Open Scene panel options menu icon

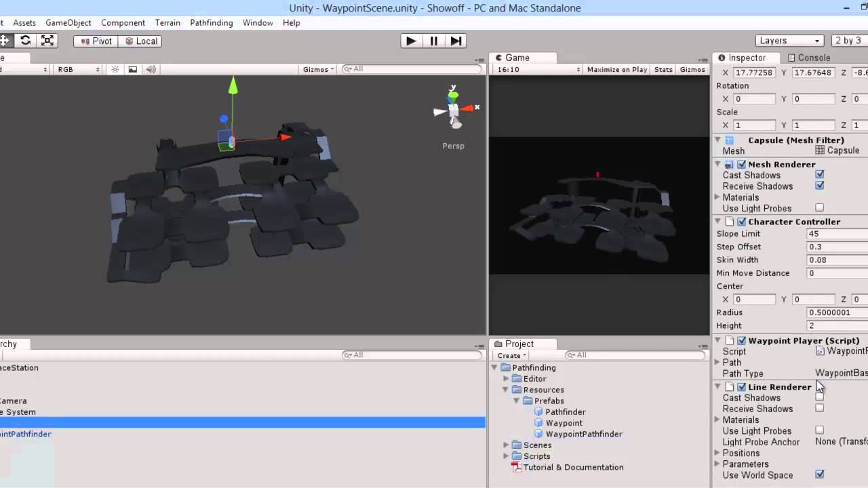point(478,59)
